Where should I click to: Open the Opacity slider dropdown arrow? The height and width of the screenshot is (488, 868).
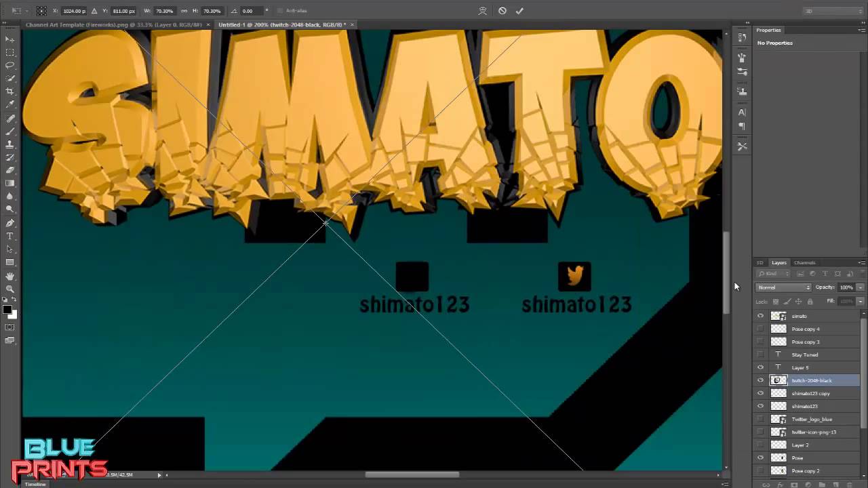pos(861,287)
